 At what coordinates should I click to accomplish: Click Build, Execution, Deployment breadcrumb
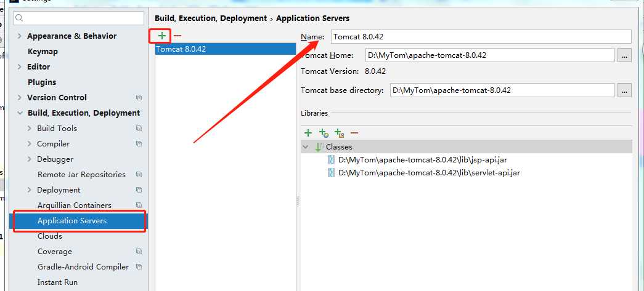[x=211, y=18]
